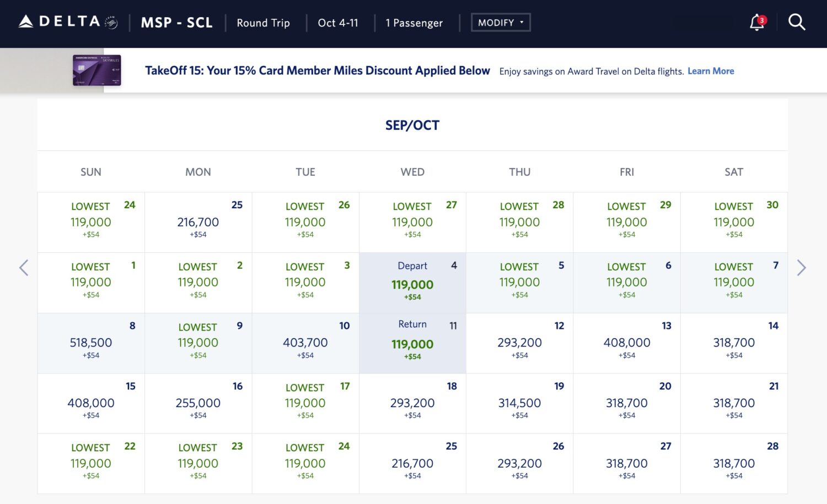
Task: Click the Oct 4-11 date summary
Action: pyautogui.click(x=337, y=23)
